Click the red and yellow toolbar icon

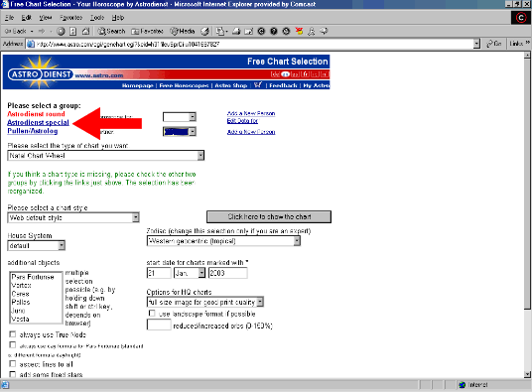click(299, 31)
